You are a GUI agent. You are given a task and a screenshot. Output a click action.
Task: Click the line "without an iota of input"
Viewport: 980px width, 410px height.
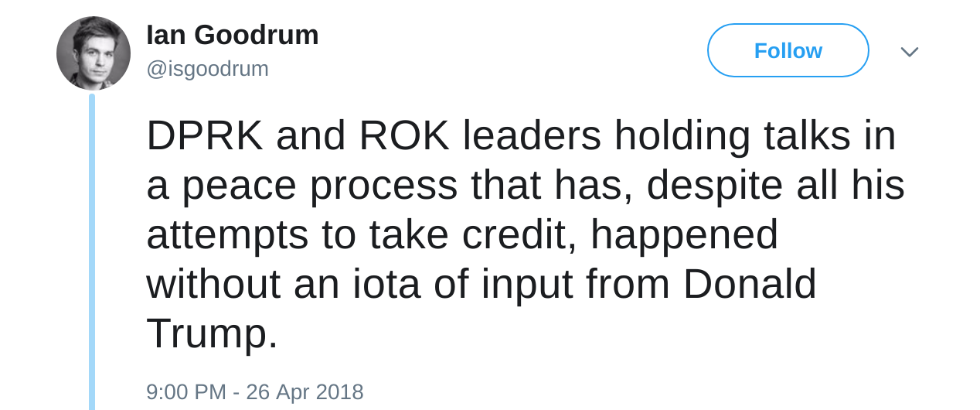[481, 284]
